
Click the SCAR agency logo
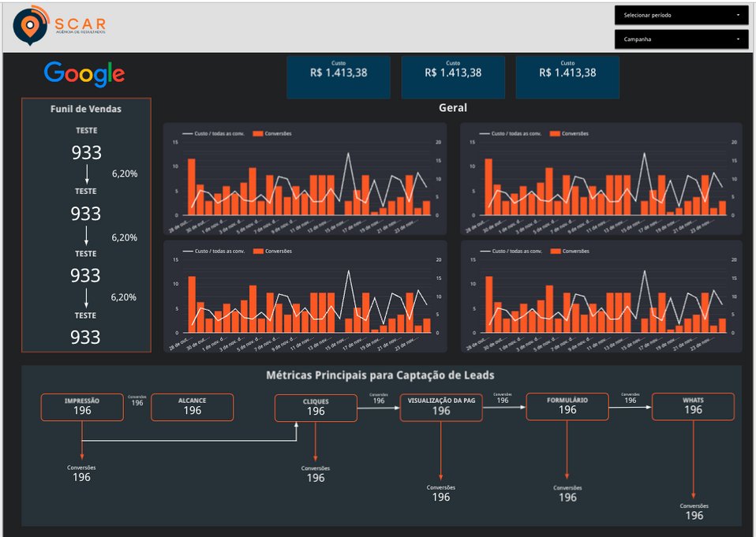tap(59, 25)
